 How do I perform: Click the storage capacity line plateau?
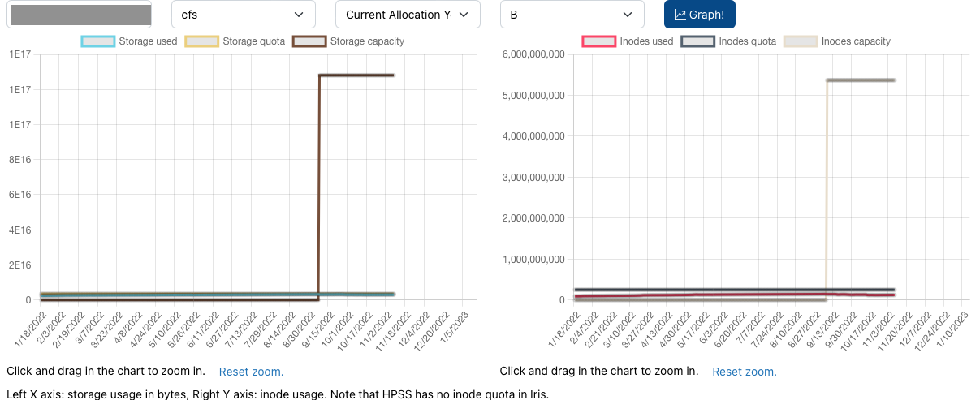[357, 75]
